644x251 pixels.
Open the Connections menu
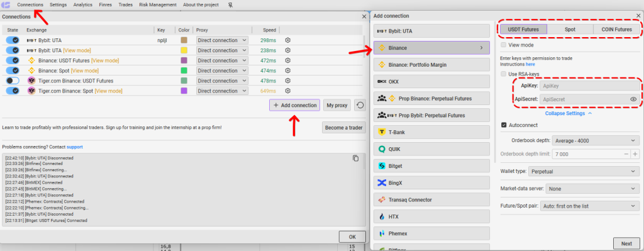pyautogui.click(x=30, y=5)
